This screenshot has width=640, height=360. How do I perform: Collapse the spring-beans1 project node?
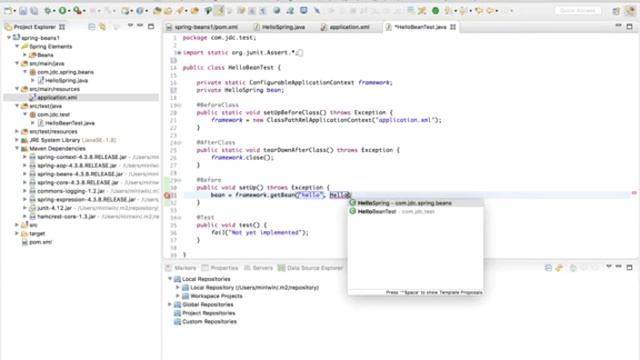9,38
